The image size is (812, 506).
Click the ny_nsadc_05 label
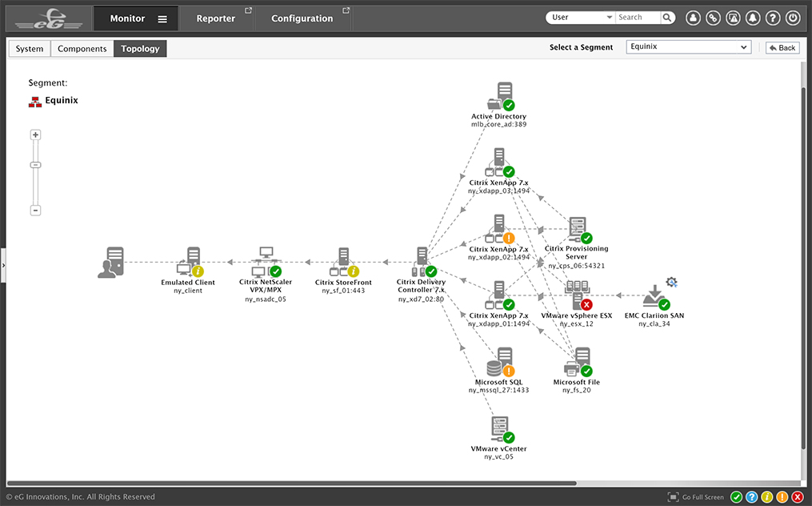266,299
